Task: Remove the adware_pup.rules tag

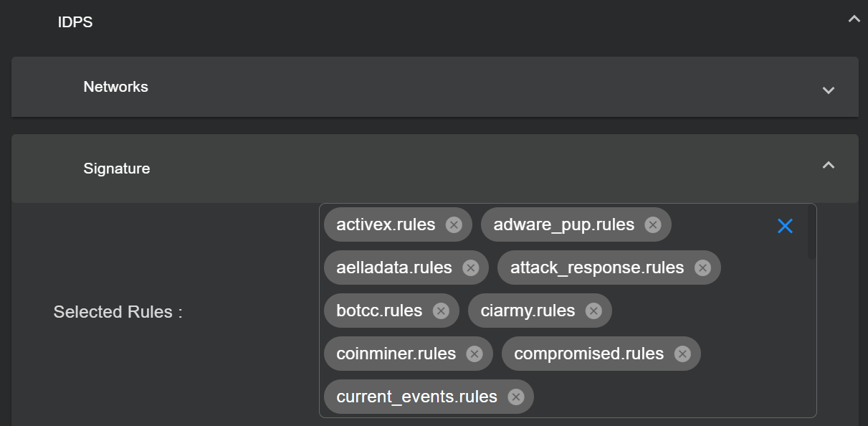Action: 652,225
